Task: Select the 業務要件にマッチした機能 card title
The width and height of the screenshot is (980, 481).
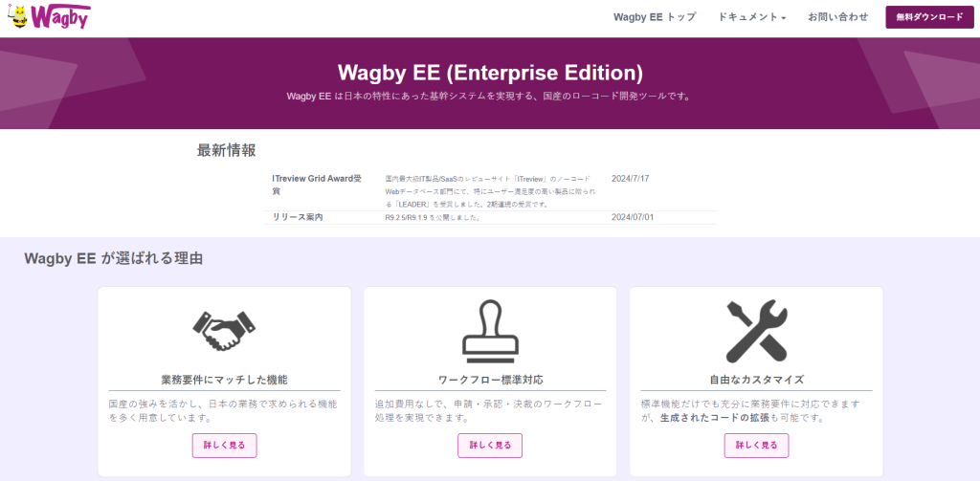Action: pos(224,380)
